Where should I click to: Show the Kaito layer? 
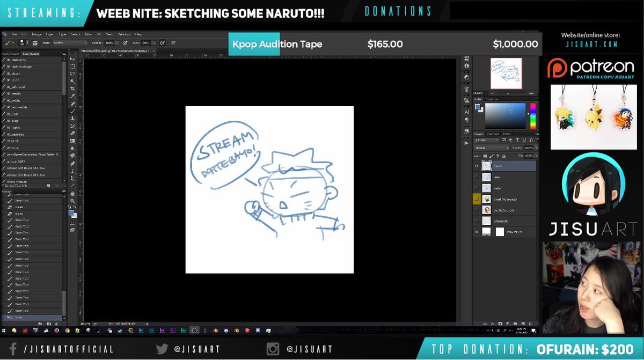click(x=477, y=188)
